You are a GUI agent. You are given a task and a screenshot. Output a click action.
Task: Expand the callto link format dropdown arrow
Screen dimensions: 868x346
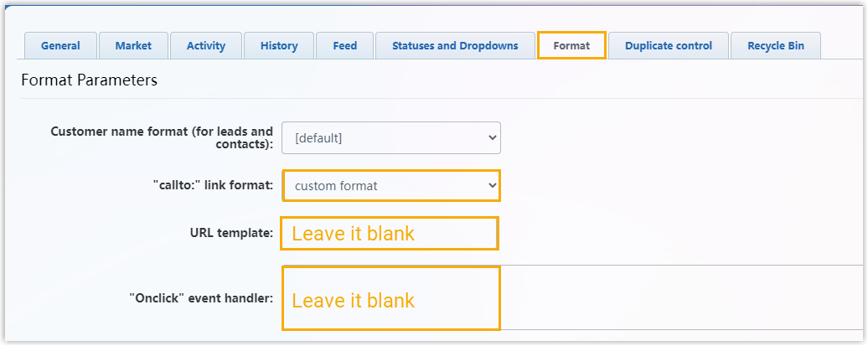[491, 186]
